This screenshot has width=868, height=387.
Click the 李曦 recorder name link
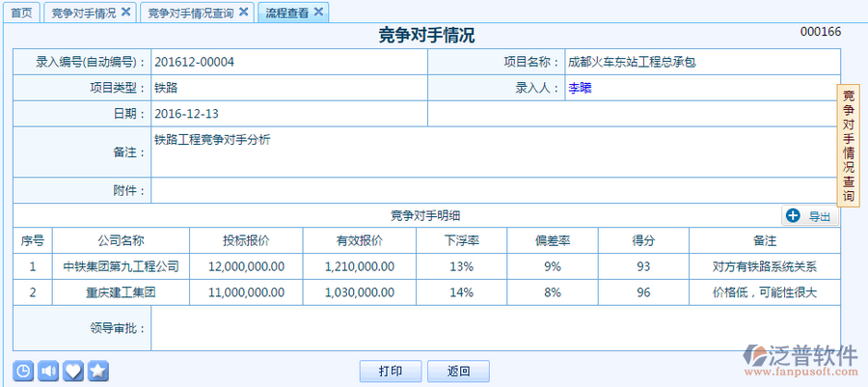tap(579, 88)
